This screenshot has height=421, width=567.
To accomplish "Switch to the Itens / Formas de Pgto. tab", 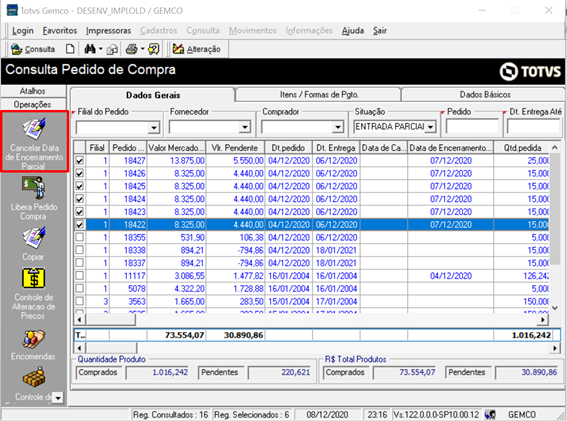I will pyautogui.click(x=319, y=95).
